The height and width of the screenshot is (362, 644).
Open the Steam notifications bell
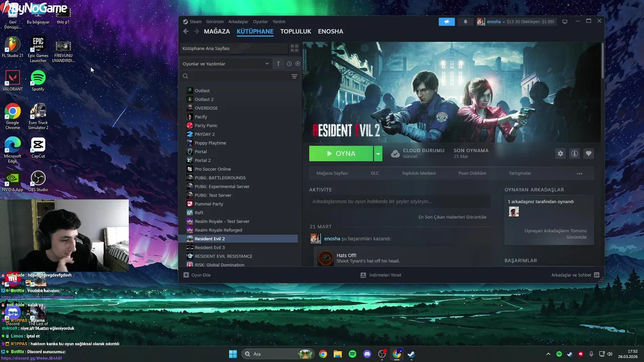pyautogui.click(x=465, y=22)
